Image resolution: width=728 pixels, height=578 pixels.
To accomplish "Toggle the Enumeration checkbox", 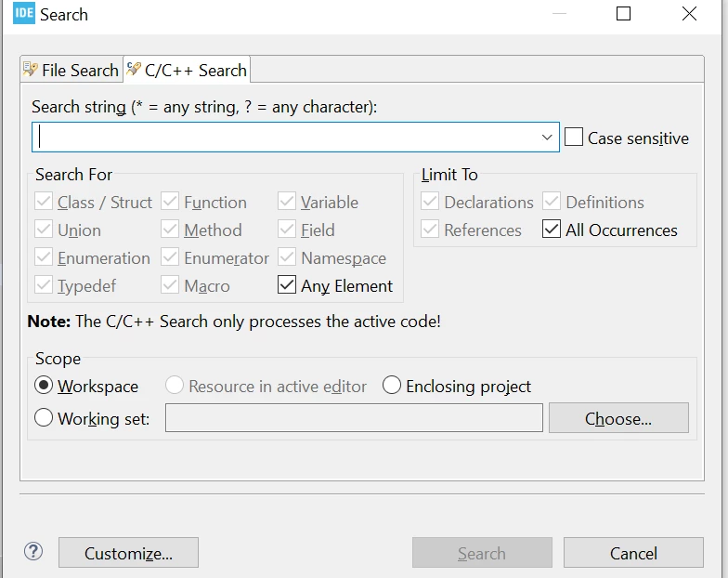I will coord(44,257).
